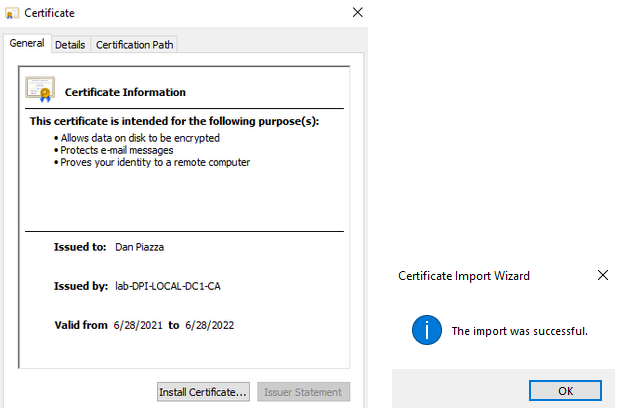
Task: Click the 'Certificate Import Wizard' title text
Action: pos(464,276)
